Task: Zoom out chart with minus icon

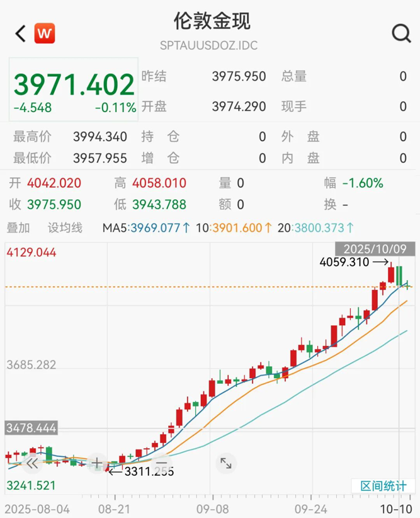Action: click(160, 464)
